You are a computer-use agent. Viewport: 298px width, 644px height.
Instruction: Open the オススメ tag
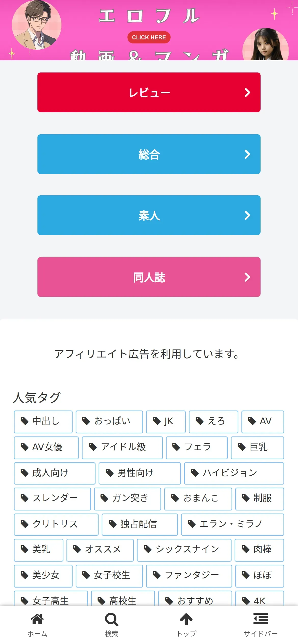[x=100, y=550]
